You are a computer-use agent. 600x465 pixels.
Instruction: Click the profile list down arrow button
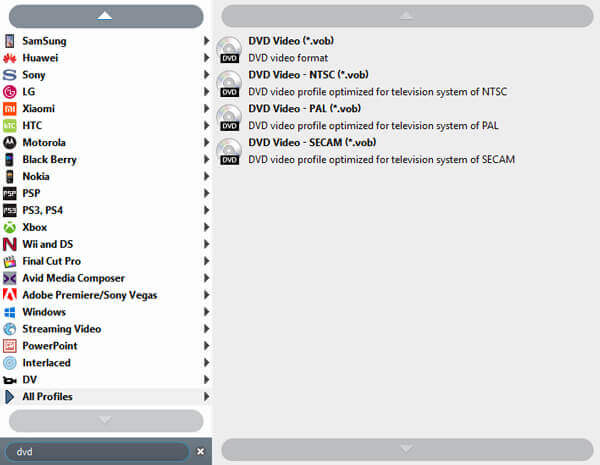point(407,449)
